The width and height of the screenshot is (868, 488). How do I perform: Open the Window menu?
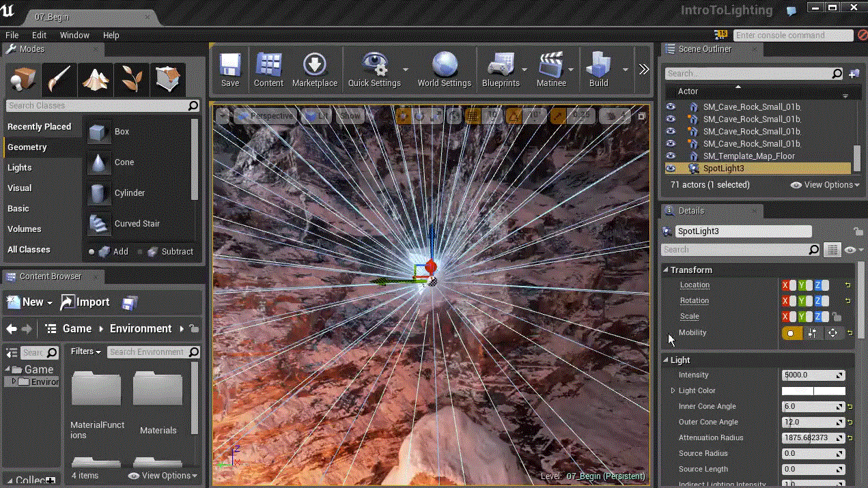click(x=74, y=35)
